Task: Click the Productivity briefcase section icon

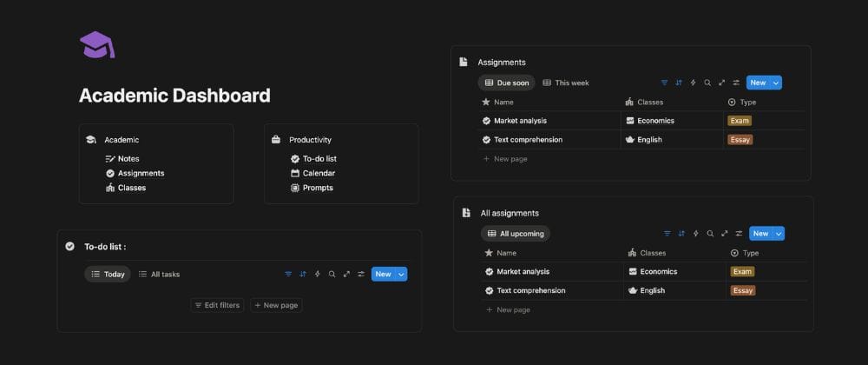Action: point(276,140)
